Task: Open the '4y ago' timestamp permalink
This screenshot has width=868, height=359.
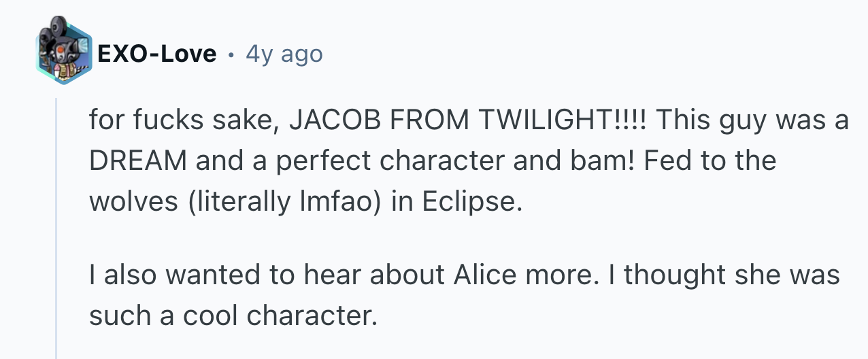Action: pos(284,53)
